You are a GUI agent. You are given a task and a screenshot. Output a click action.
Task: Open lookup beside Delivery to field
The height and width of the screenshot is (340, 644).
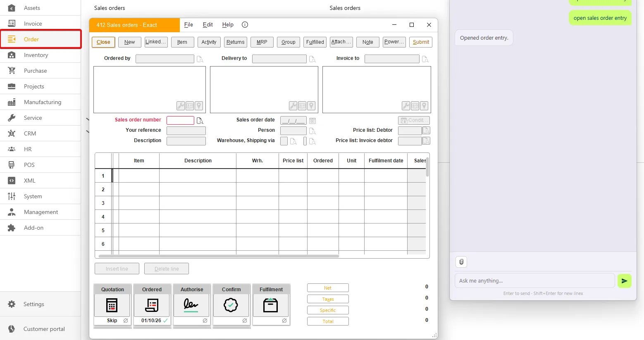tap(312, 59)
